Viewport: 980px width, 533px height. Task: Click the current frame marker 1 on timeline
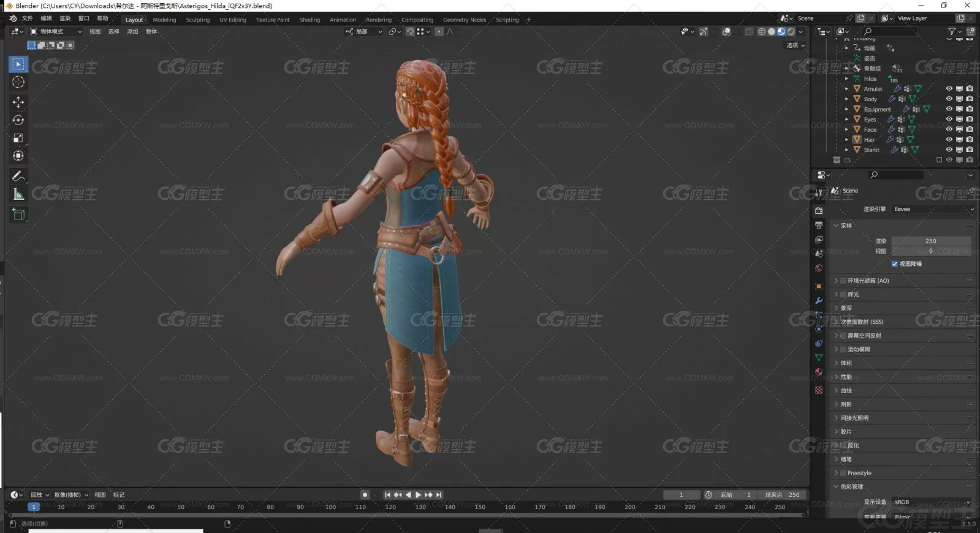tap(34, 507)
